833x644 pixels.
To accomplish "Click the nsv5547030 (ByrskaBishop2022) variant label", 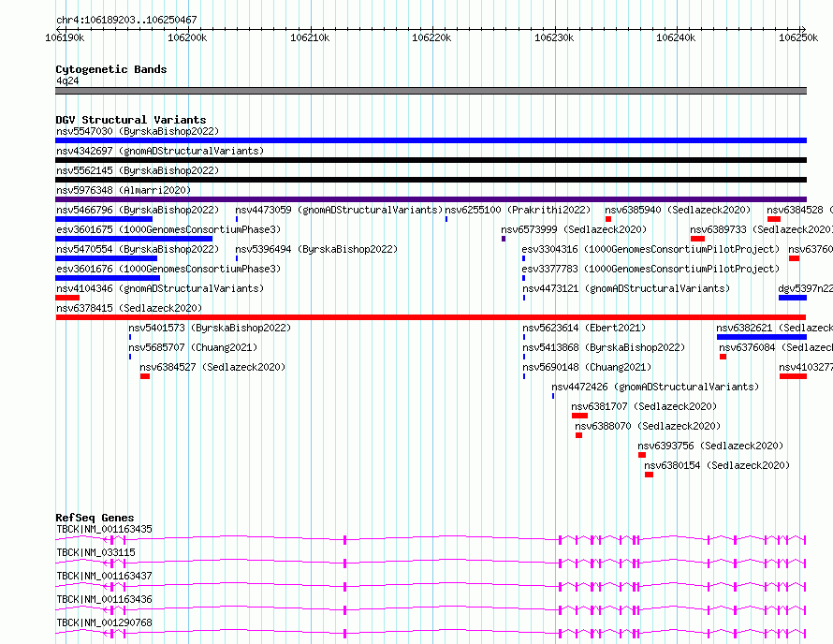I will tap(138, 131).
